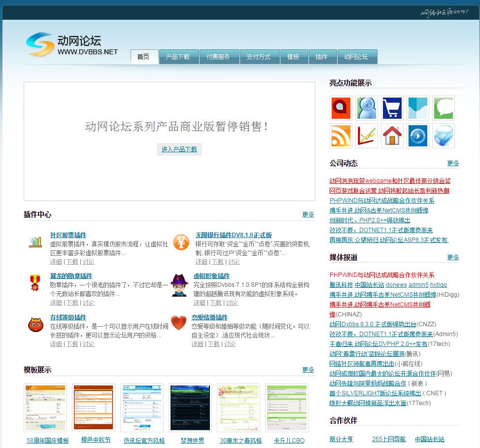Switch to the 付费服务 tab
480x448 pixels.
pos(219,57)
